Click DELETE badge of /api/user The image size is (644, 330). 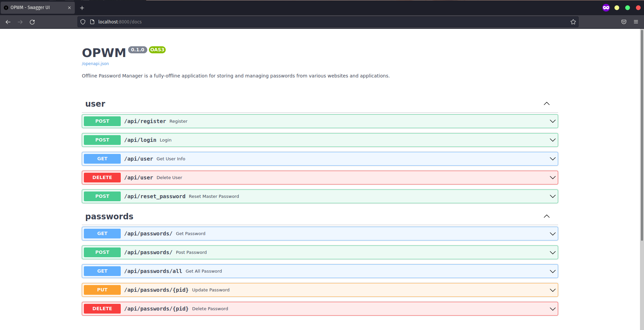click(x=102, y=177)
